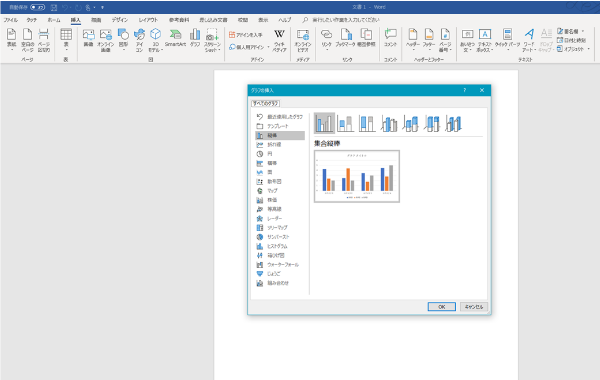Choose 散布図 (scatter) in the chart type list
The image size is (600, 380).
click(x=280, y=181)
